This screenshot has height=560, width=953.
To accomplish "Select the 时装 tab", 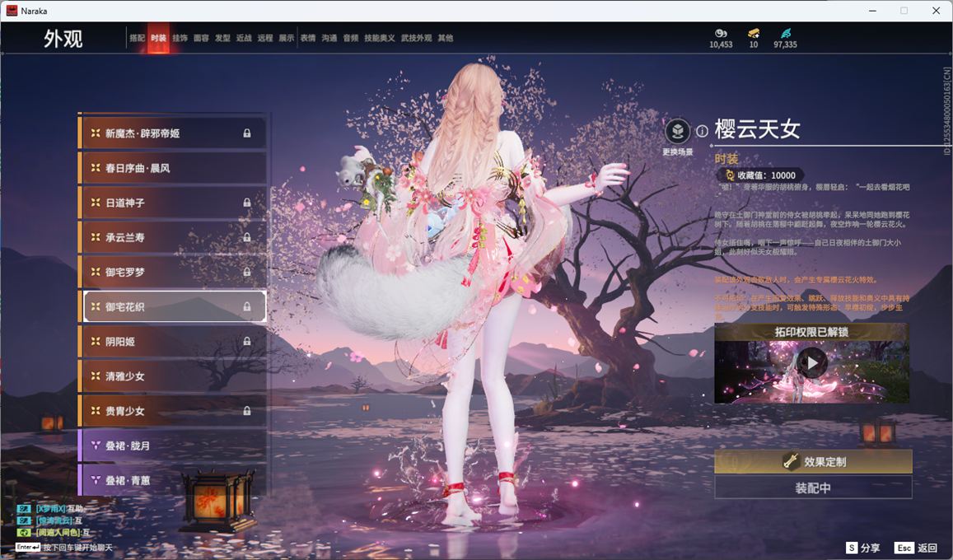I will tap(158, 38).
